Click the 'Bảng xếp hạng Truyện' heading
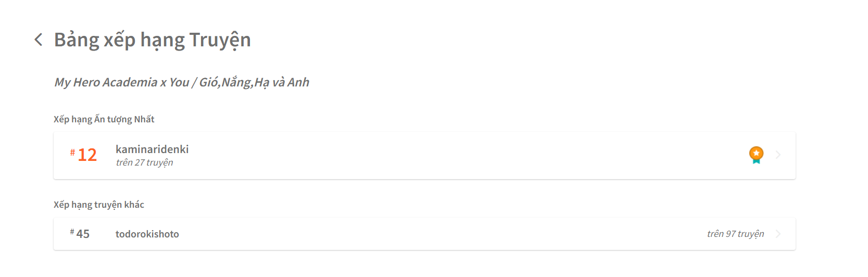Screen dimensions: 868x277 pyautogui.click(x=153, y=40)
